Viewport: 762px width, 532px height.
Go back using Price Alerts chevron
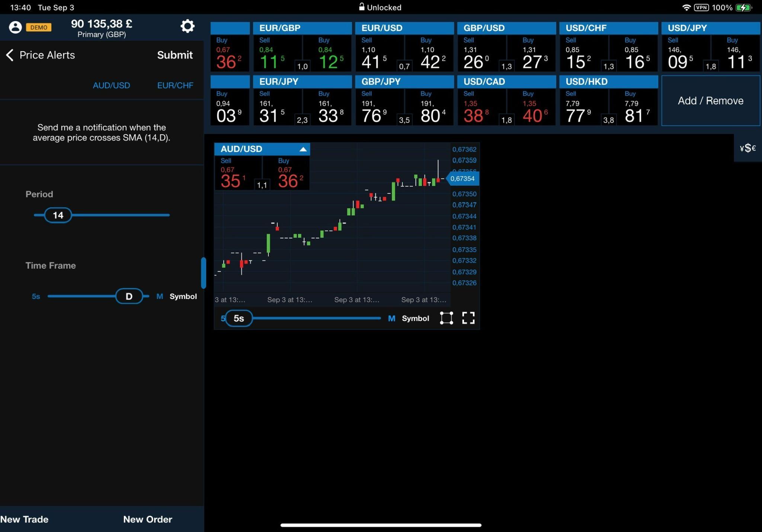pyautogui.click(x=10, y=55)
